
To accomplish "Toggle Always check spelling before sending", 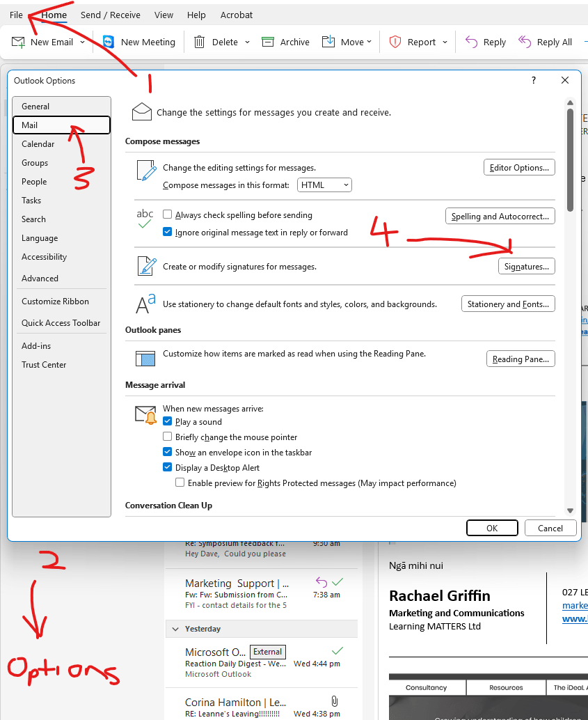I will click(x=168, y=214).
